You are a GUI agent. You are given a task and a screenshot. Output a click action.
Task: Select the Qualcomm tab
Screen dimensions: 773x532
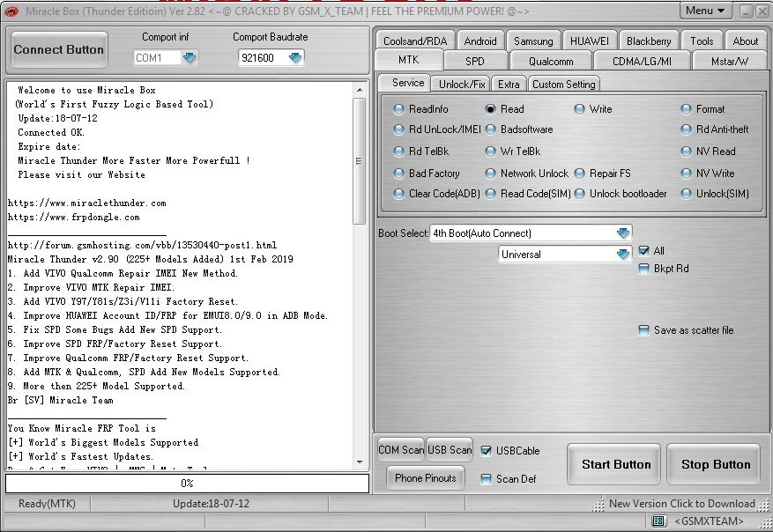(x=551, y=61)
